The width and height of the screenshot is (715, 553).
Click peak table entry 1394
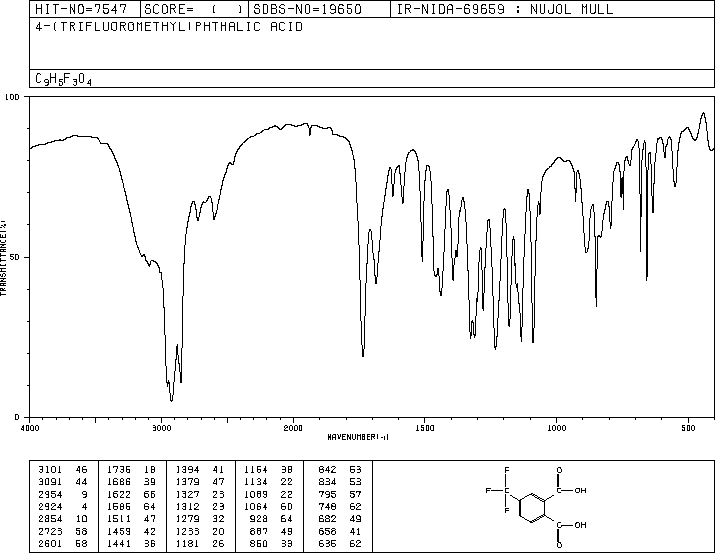(187, 469)
